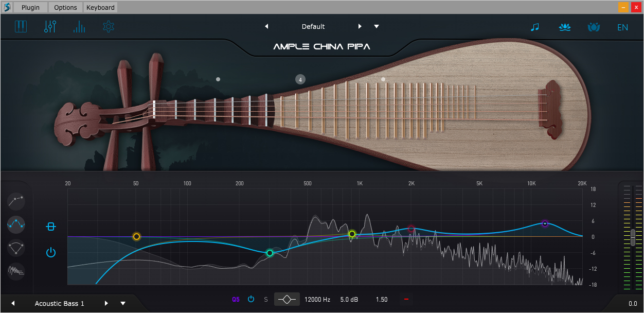Open the Keyboard menu
This screenshot has width=644, height=313.
click(x=101, y=7)
